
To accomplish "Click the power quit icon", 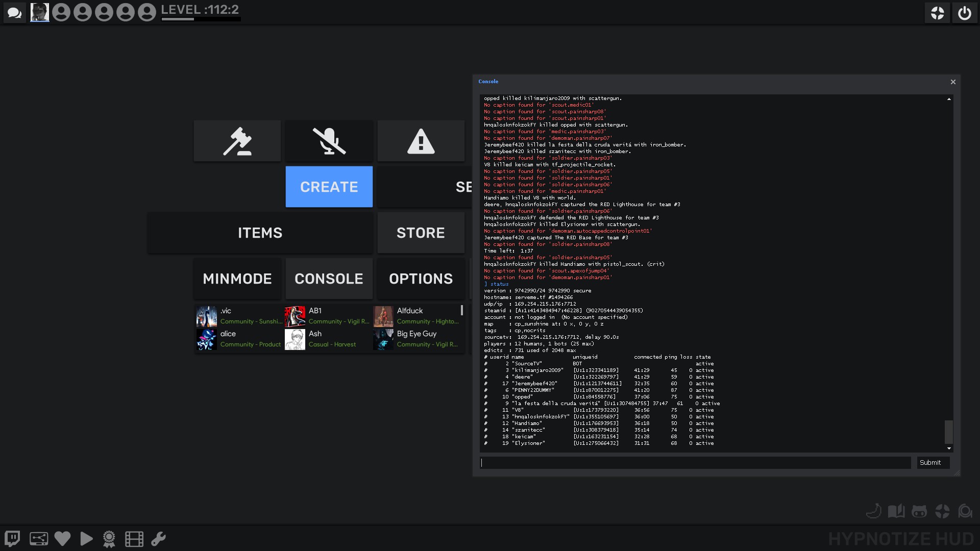I will click(x=964, y=13).
